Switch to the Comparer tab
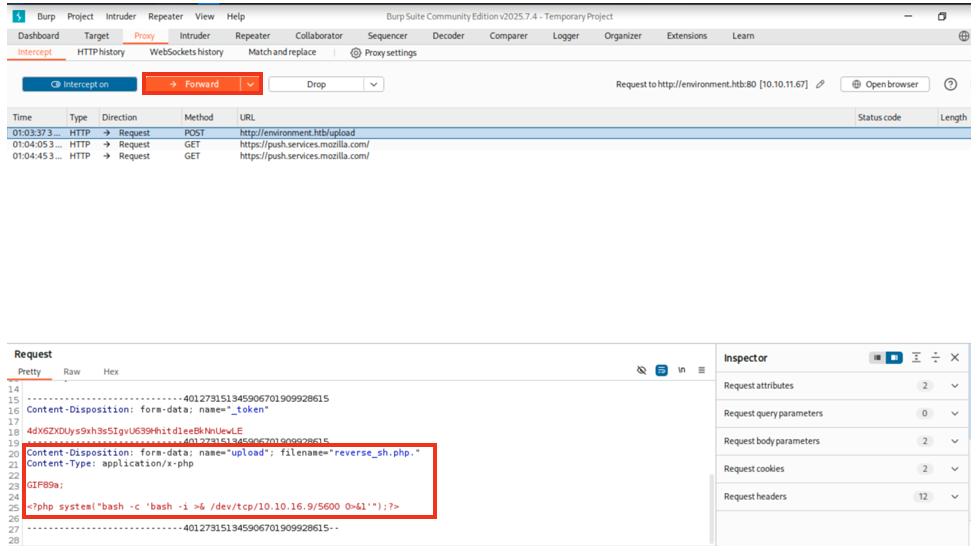Screen dimensions: 977x553 click(508, 36)
